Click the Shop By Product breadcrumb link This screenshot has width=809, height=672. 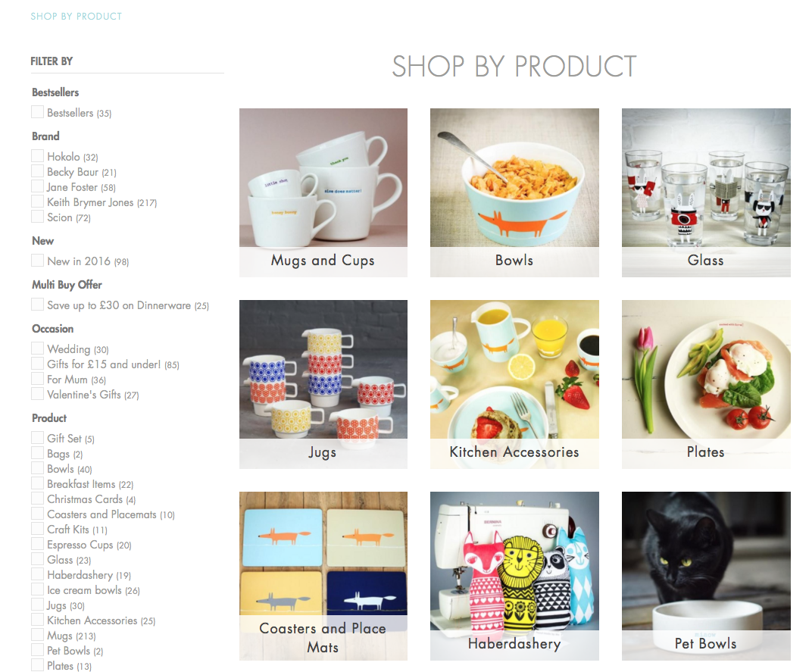point(77,17)
